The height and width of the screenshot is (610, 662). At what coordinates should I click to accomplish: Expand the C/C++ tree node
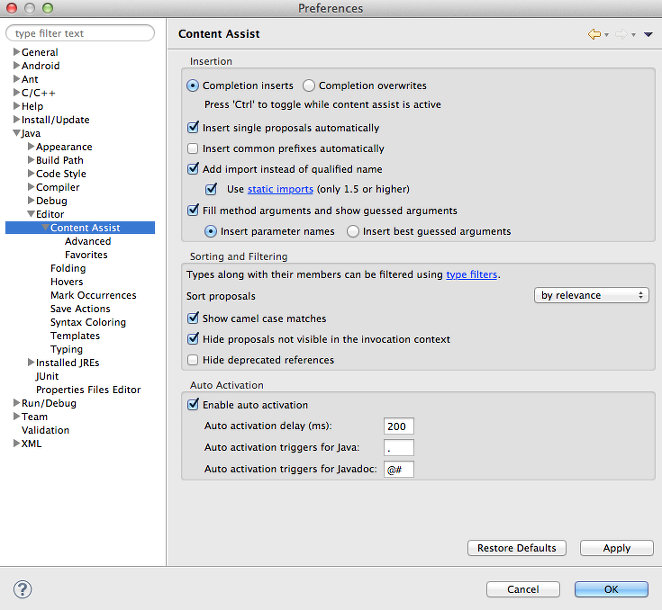point(16,92)
